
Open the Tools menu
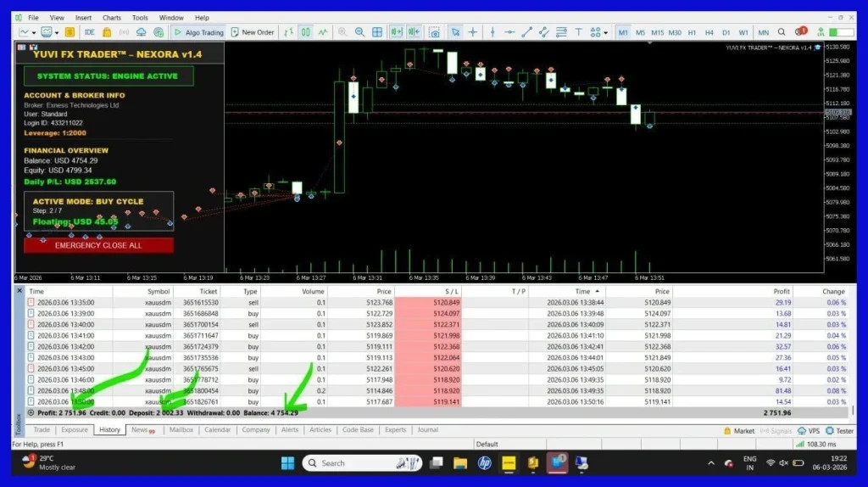pos(140,18)
